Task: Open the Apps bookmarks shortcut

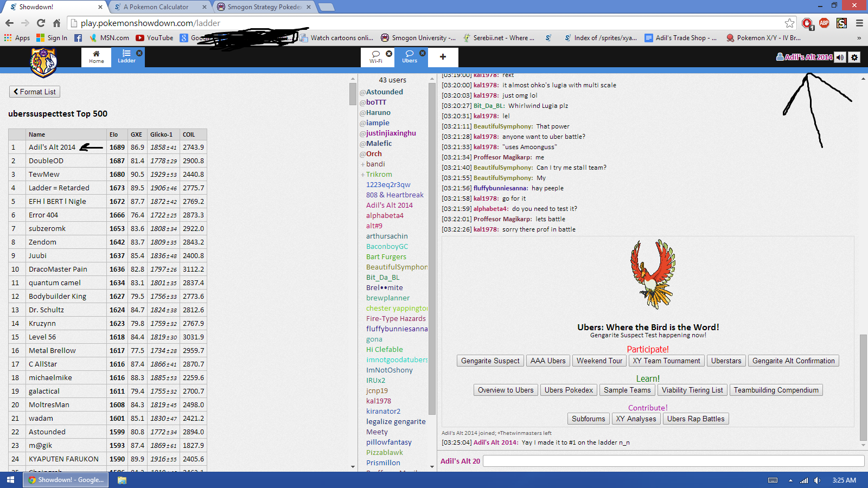Action: point(17,38)
